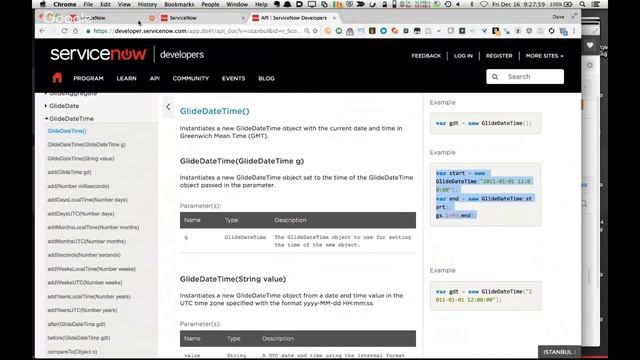640x360 pixels.
Task: Select GlideDateTime() in the sidebar
Action: click(x=67, y=131)
